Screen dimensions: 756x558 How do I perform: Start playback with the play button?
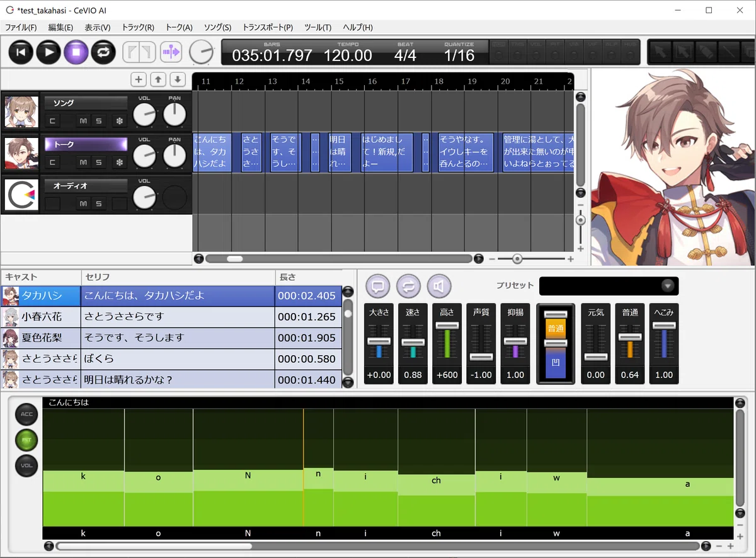point(49,52)
